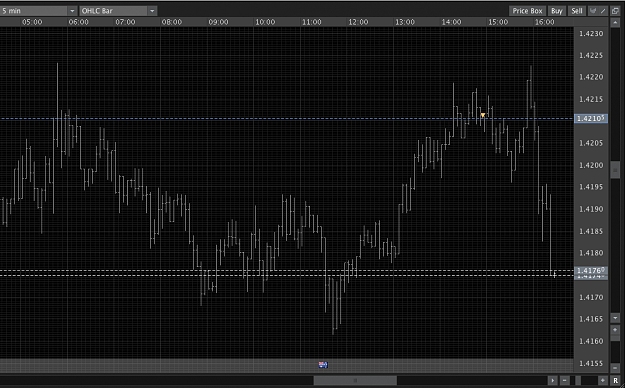Click the 1.4180 price axis label
Screen dimensions: 625x388
coord(591,253)
